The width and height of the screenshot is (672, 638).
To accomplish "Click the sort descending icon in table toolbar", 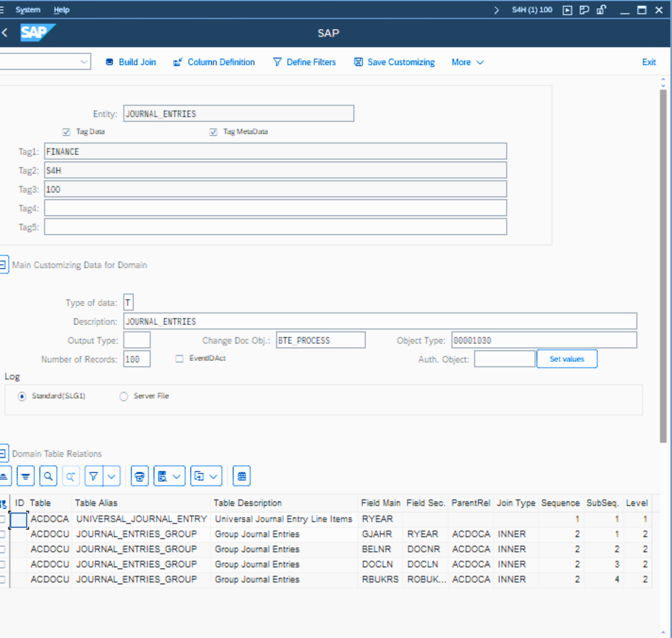I will tap(26, 476).
